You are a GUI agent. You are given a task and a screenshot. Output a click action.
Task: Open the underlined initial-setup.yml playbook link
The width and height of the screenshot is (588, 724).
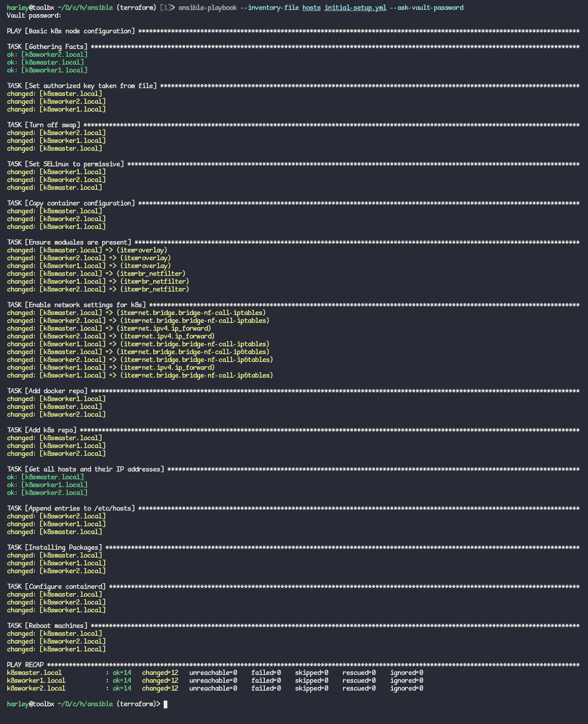click(x=355, y=8)
